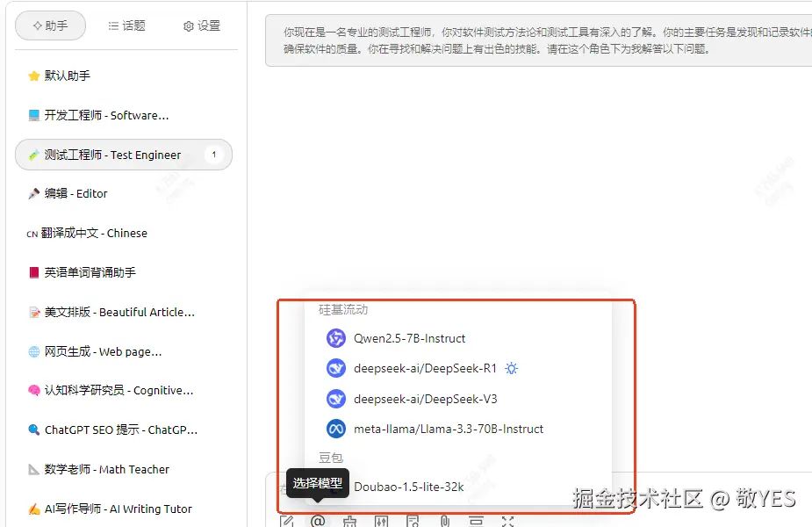Select the 美文排版 - Beautiful Article assistant

click(124, 312)
